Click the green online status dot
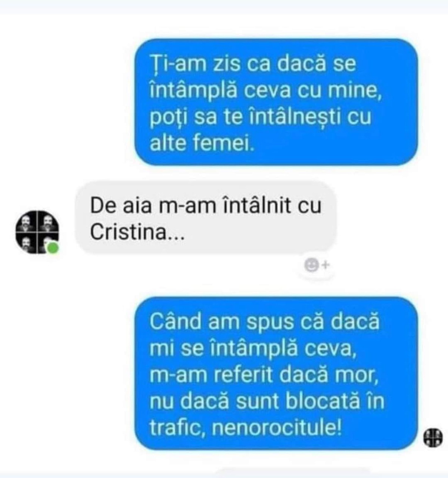Image resolution: width=448 pixels, height=478 pixels. pos(53,248)
